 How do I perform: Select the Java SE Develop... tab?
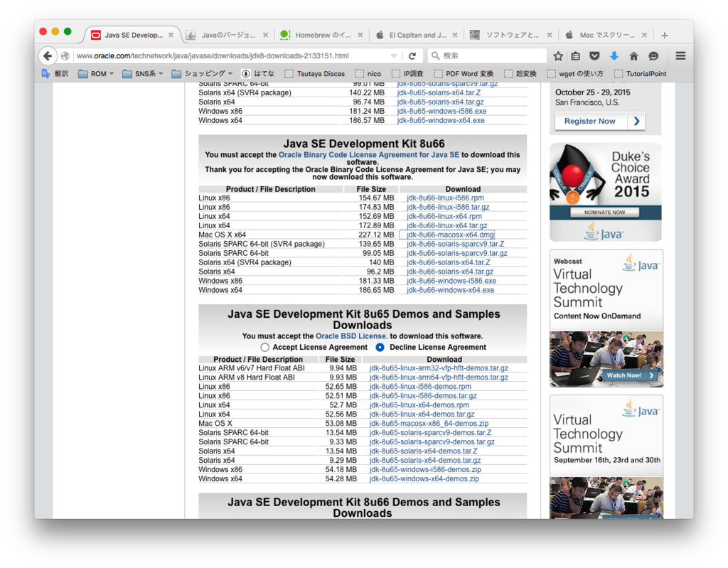(133, 35)
